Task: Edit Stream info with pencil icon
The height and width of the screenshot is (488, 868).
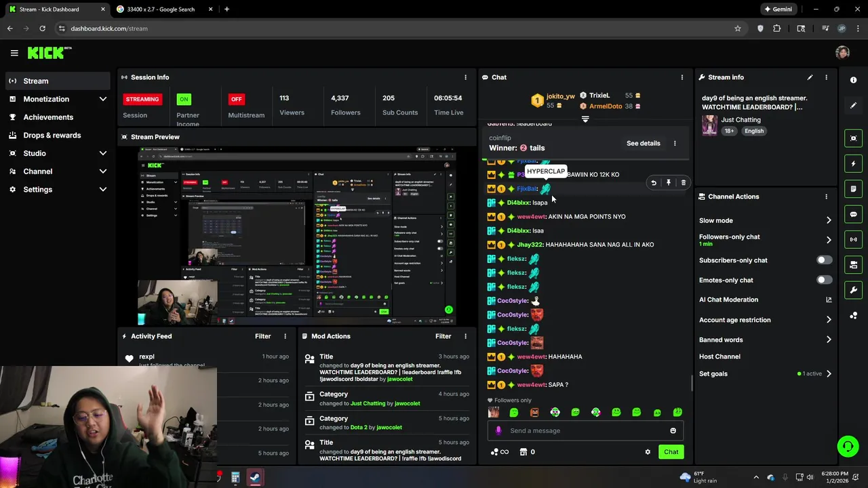Action: 810,77
